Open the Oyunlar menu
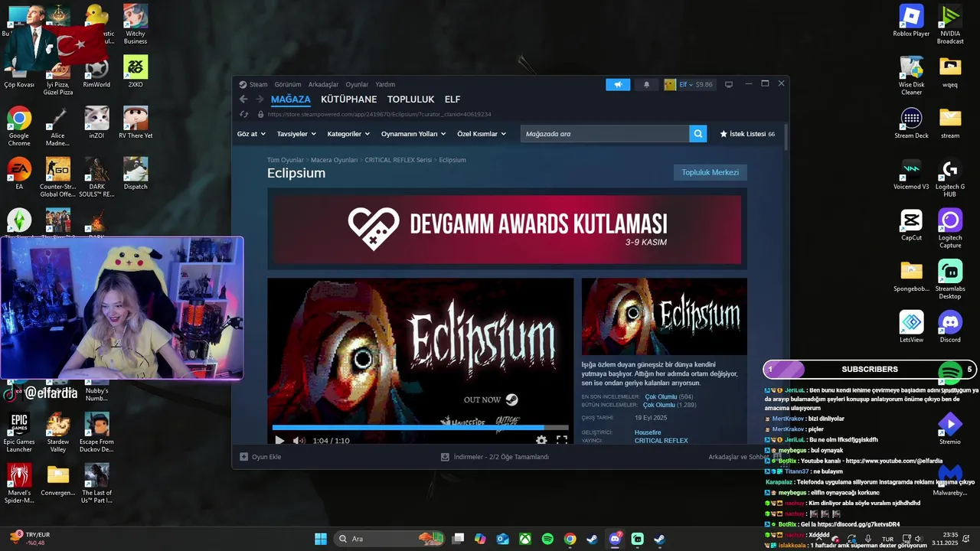Screen dimensions: 980x551 (x=357, y=84)
